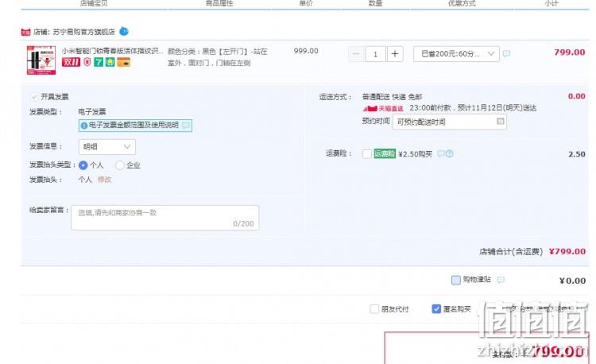Image resolution: width=596 pixels, height=364 pixels.
Task: Click info icon in 电子发票 notice box
Action: click(84, 126)
